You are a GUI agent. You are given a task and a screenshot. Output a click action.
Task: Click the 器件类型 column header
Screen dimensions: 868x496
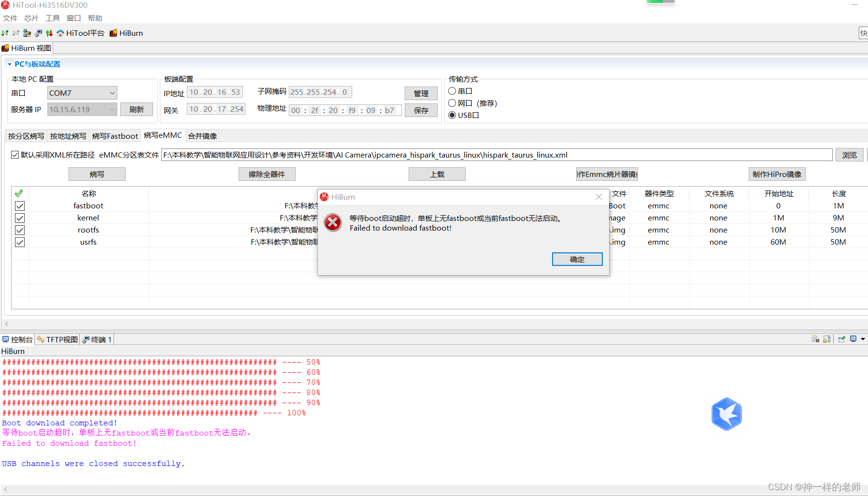[659, 193]
